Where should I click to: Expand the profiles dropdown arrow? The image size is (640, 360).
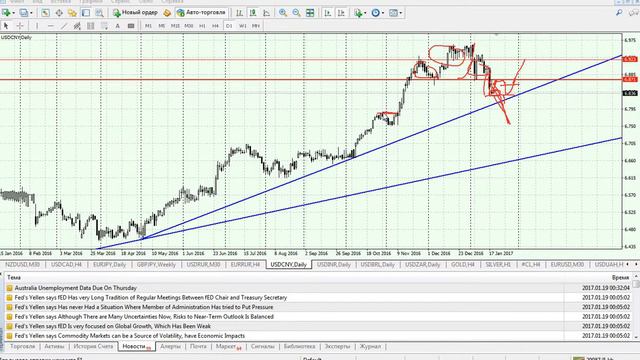pos(31,13)
